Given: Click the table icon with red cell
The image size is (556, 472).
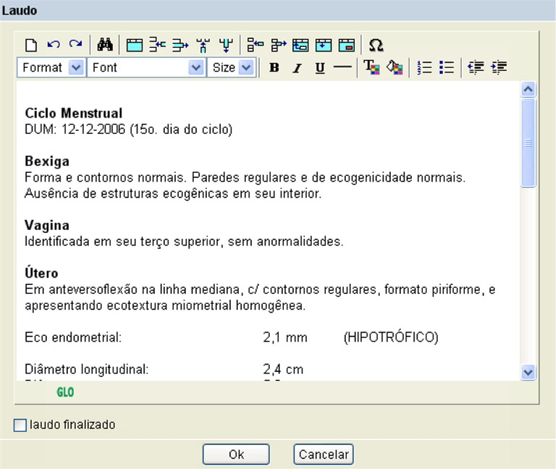Looking at the screenshot, I should 347,45.
